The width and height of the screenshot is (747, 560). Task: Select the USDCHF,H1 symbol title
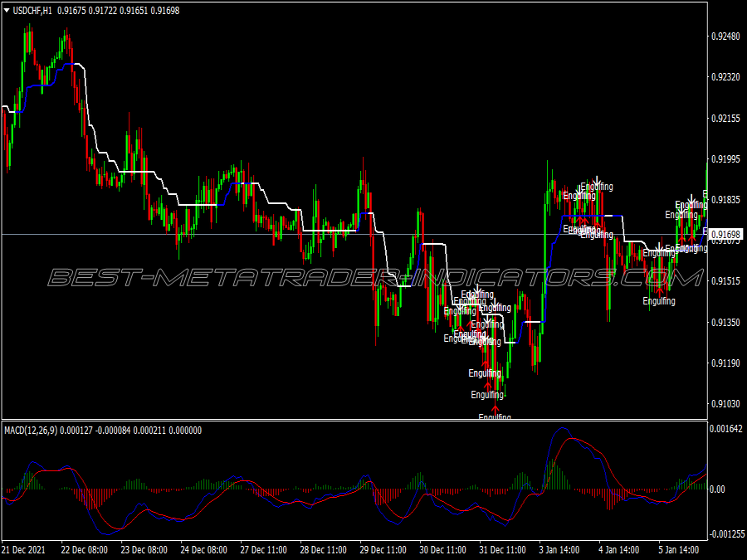32,11
